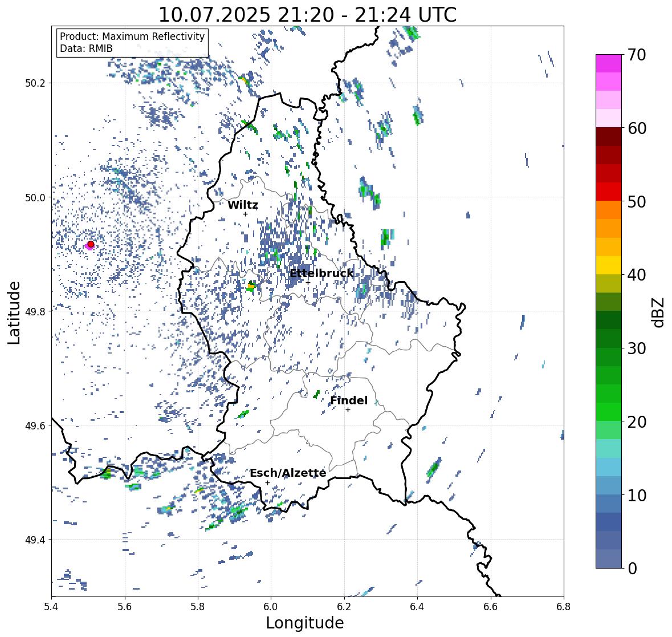Click the Ettelbruck station label
The height and width of the screenshot is (637, 672).
tap(321, 274)
